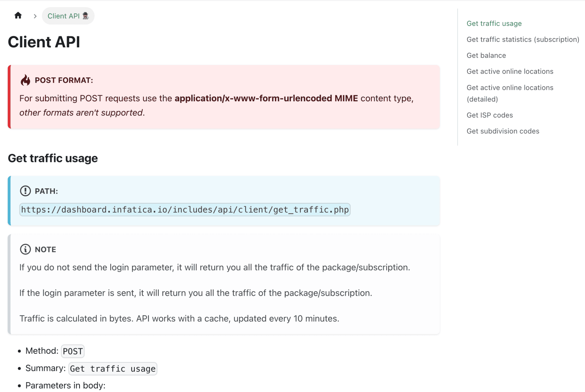The height and width of the screenshot is (392, 585).
Task: Open Get ISP codes from the sidebar
Action: coord(490,115)
